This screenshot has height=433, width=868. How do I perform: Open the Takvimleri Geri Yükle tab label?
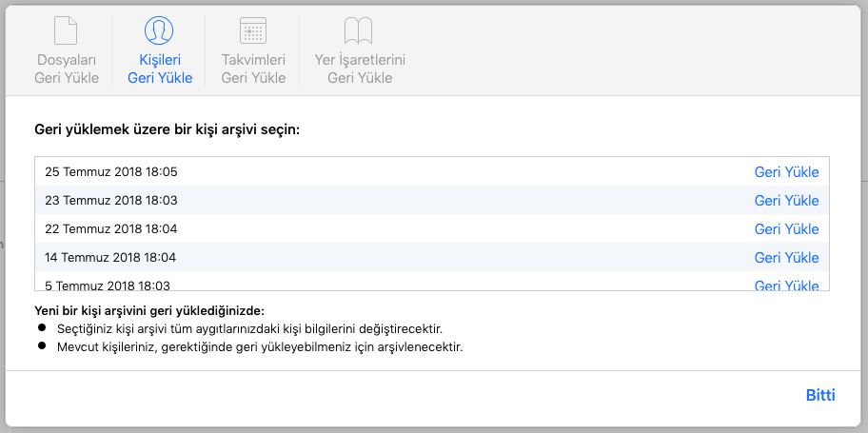pos(253,69)
